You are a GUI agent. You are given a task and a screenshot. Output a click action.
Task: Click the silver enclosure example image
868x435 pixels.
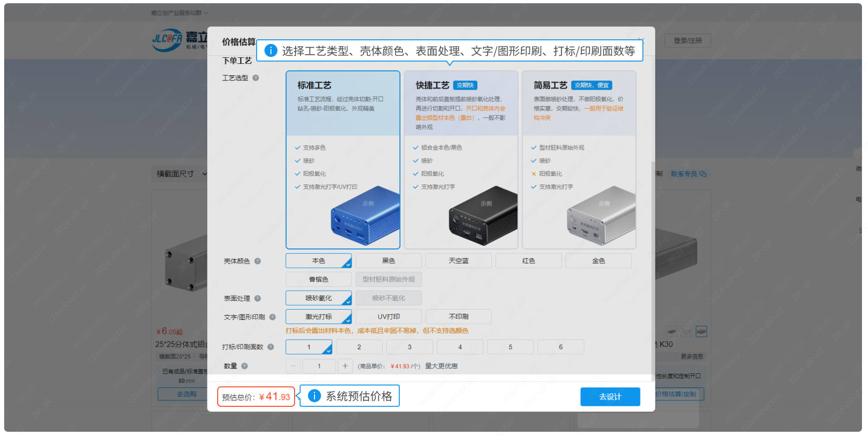click(602, 216)
